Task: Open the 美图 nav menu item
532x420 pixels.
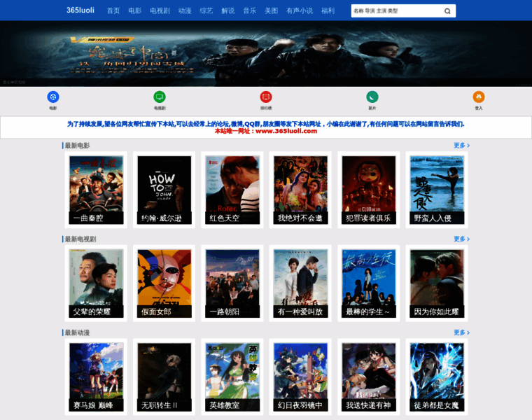Action: (x=271, y=10)
